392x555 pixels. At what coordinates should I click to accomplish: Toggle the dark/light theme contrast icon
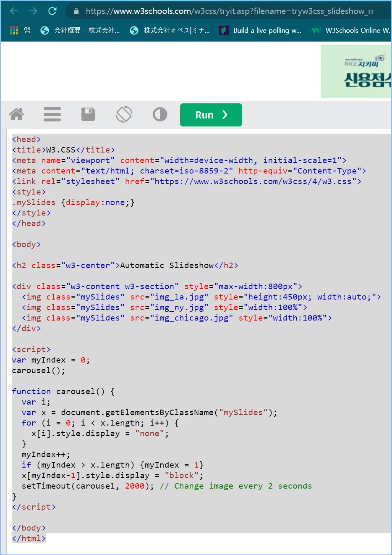pos(160,114)
